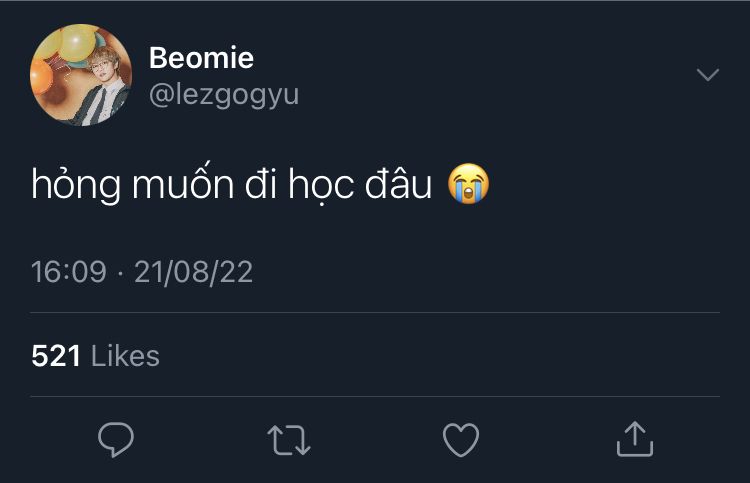Viewport: 750px width, 483px height.
Task: Click the orange balloon in the avatar
Action: point(42,76)
